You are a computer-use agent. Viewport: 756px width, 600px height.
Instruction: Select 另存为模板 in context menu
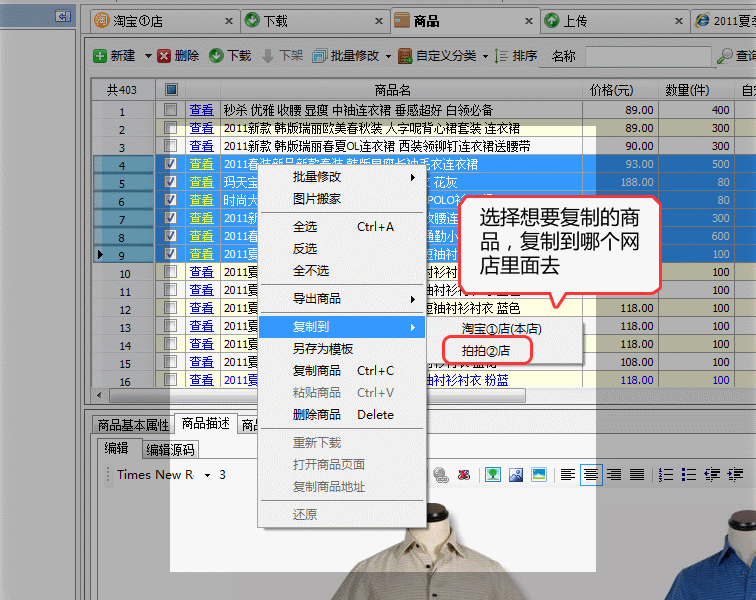[x=342, y=349]
